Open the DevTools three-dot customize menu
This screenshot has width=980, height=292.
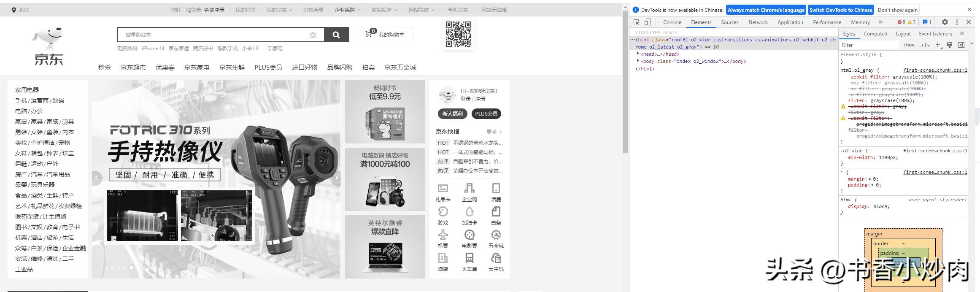(x=957, y=22)
